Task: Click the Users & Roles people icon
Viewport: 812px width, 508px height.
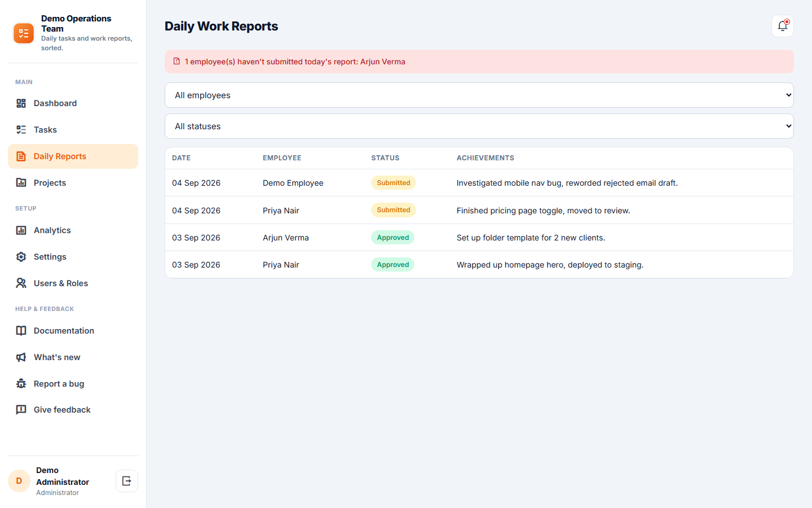Action: [21, 283]
